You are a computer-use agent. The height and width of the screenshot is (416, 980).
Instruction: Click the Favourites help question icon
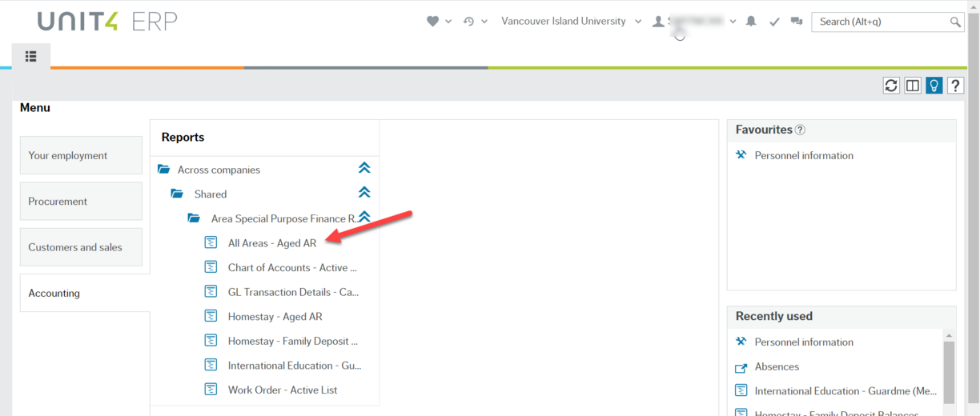coord(800,130)
